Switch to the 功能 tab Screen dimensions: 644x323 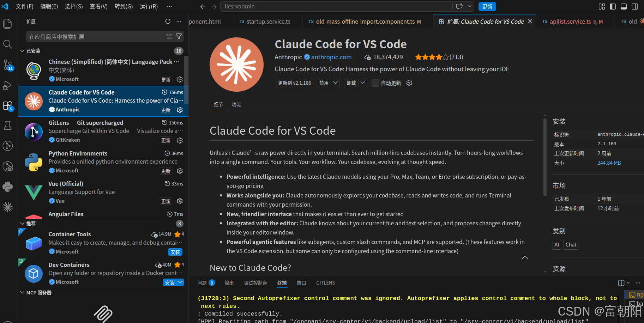point(236,104)
